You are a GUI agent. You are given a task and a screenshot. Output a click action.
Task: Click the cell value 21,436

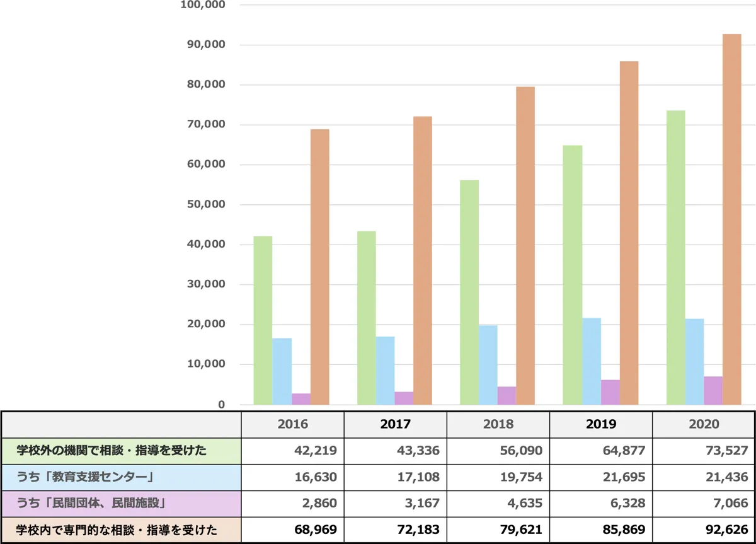coord(726,478)
